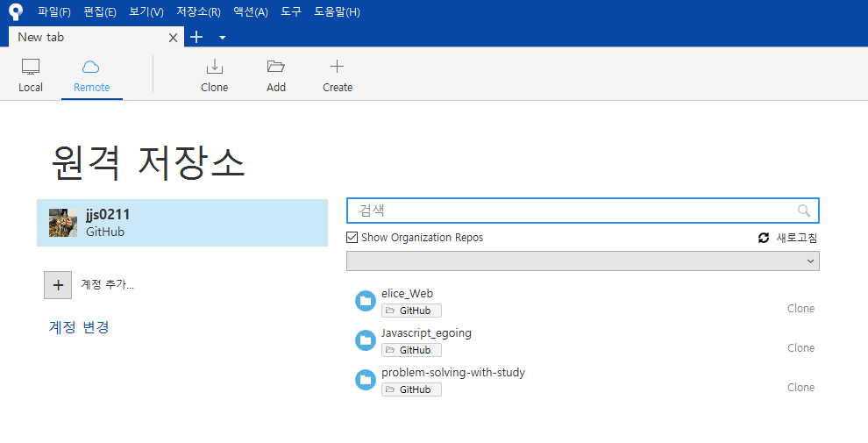Click the refresh icon beside 새로고침
868x443 pixels.
pyautogui.click(x=764, y=238)
